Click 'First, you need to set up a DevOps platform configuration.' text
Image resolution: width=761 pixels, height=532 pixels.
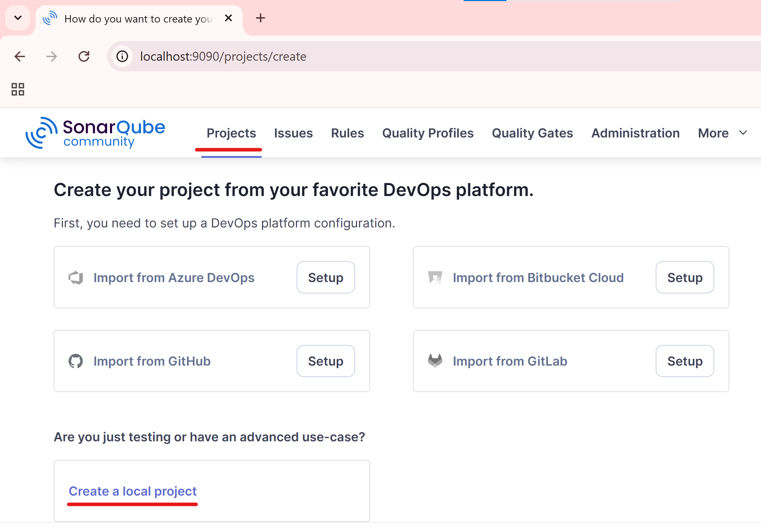click(225, 223)
